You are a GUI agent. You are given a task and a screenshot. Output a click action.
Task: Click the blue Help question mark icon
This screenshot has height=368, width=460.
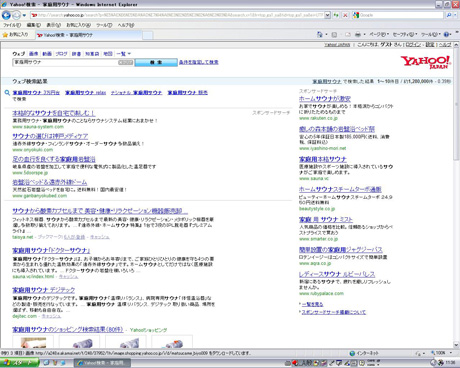click(447, 34)
